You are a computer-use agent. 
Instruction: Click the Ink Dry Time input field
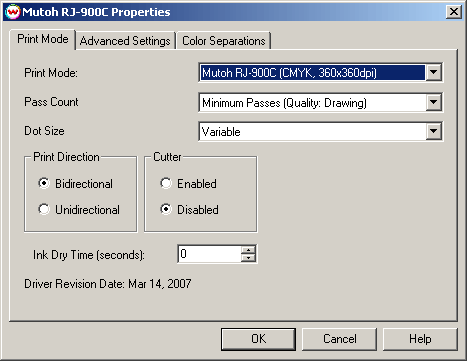point(209,254)
